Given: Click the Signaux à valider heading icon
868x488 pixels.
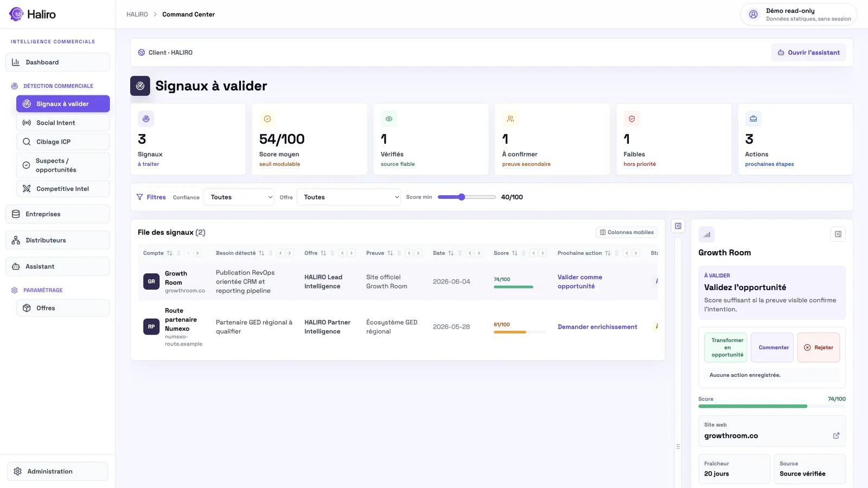Looking at the screenshot, I should click(x=140, y=86).
